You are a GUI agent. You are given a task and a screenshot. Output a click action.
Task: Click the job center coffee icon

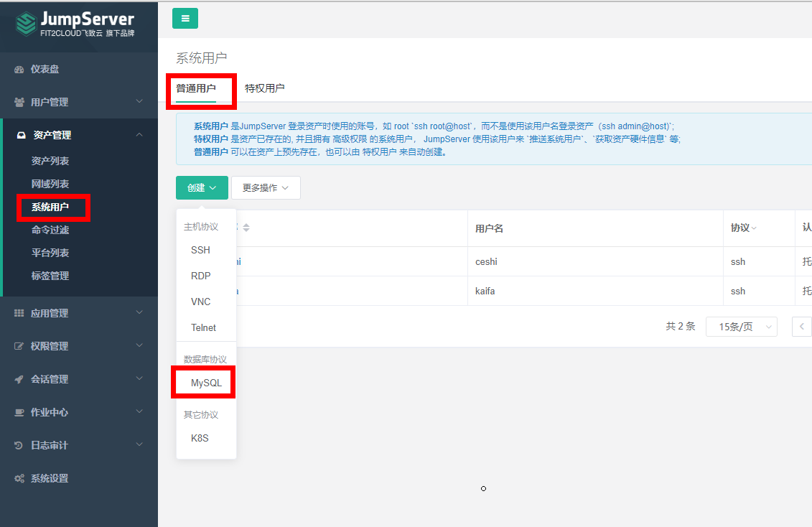[x=19, y=413]
